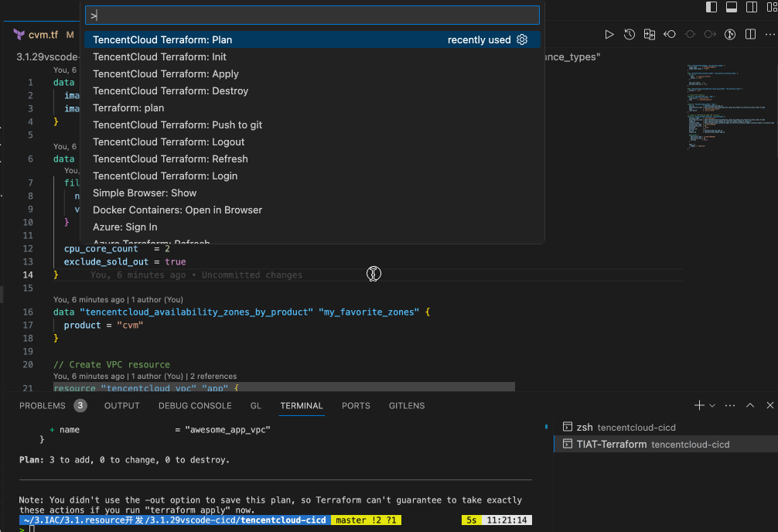The image size is (778, 532).
Task: Open changes compare icon in editor toolbar
Action: (650, 34)
